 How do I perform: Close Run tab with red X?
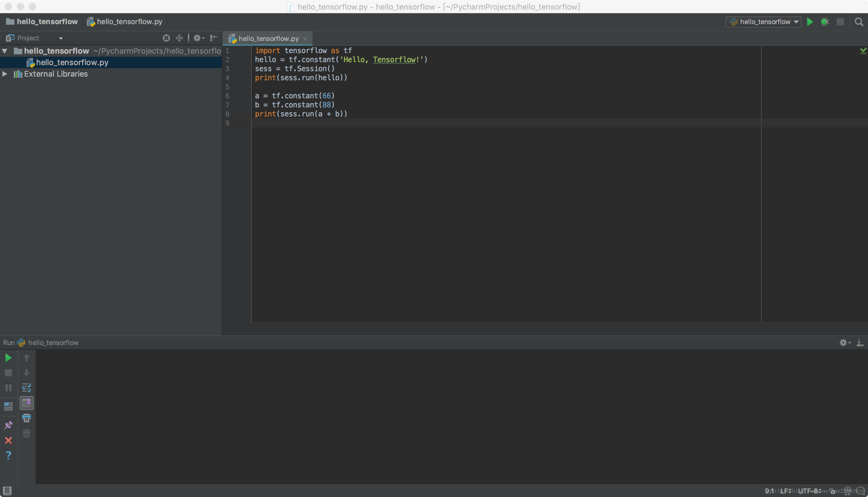pyautogui.click(x=8, y=440)
